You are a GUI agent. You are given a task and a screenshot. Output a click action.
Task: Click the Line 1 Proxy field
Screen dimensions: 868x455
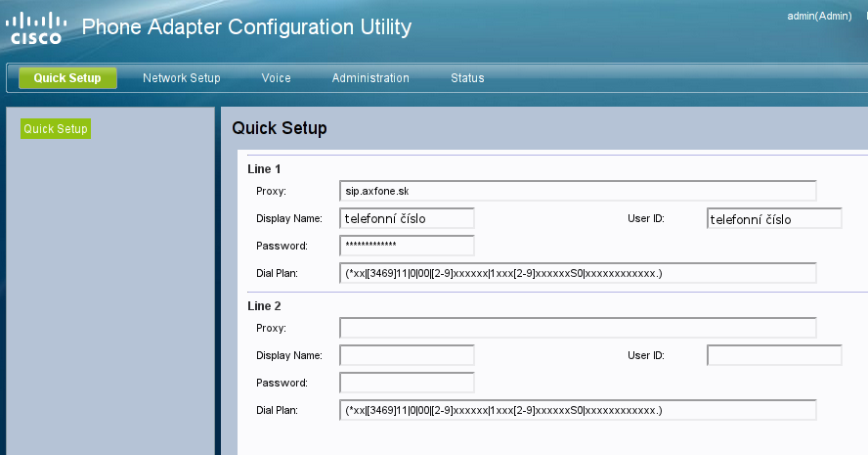[578, 191]
